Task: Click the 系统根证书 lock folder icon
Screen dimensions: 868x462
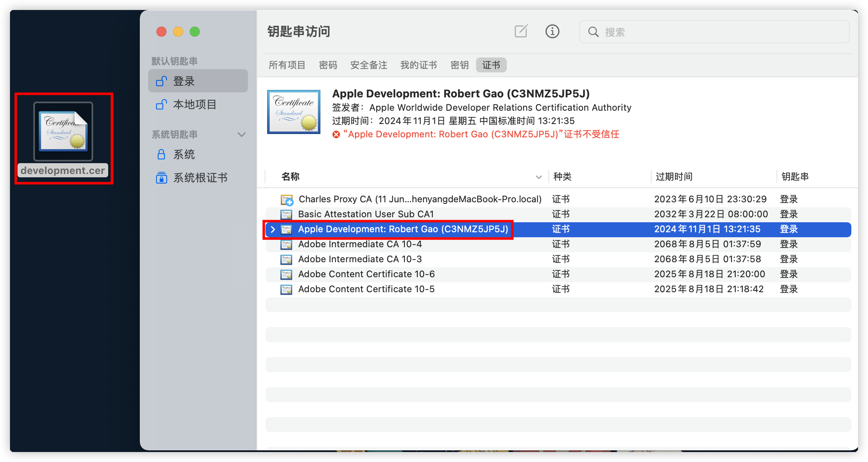Action: coord(161,178)
